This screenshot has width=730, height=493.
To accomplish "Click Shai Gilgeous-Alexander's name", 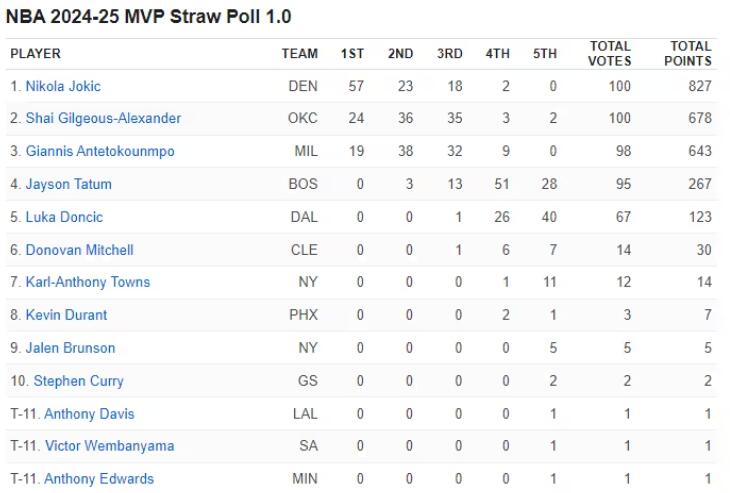I will pyautogui.click(x=103, y=118).
